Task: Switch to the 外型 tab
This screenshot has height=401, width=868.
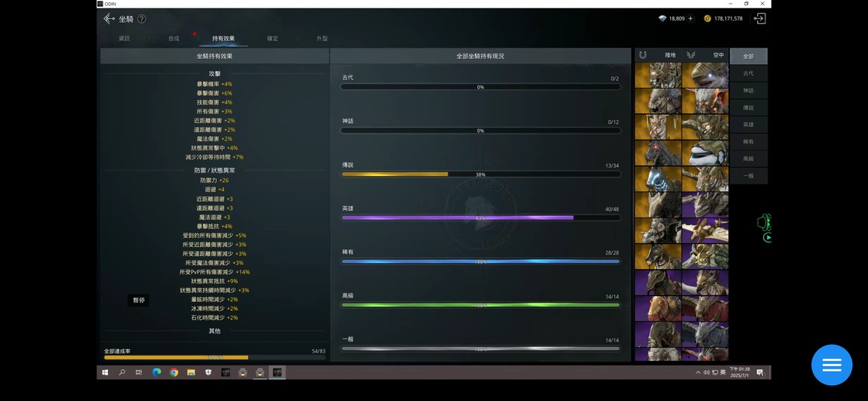Action: pos(322,39)
